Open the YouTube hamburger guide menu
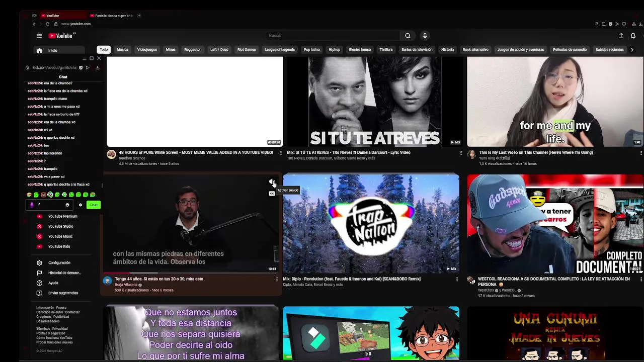Screen dimensions: 644x362 pos(39,36)
